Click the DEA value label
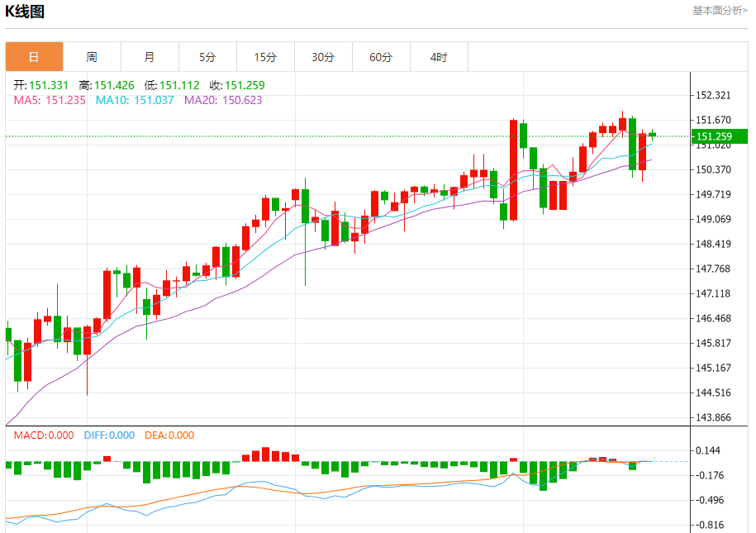This screenshot has width=756, height=533. click(x=169, y=435)
